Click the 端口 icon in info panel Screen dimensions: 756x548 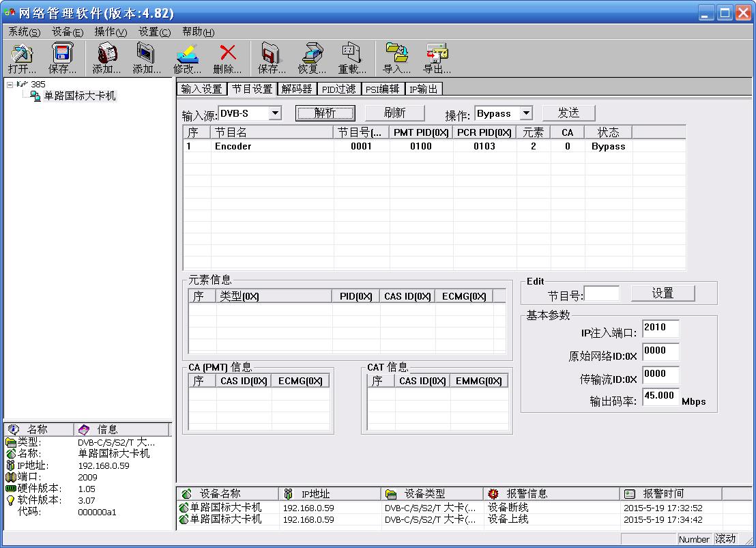(x=11, y=477)
